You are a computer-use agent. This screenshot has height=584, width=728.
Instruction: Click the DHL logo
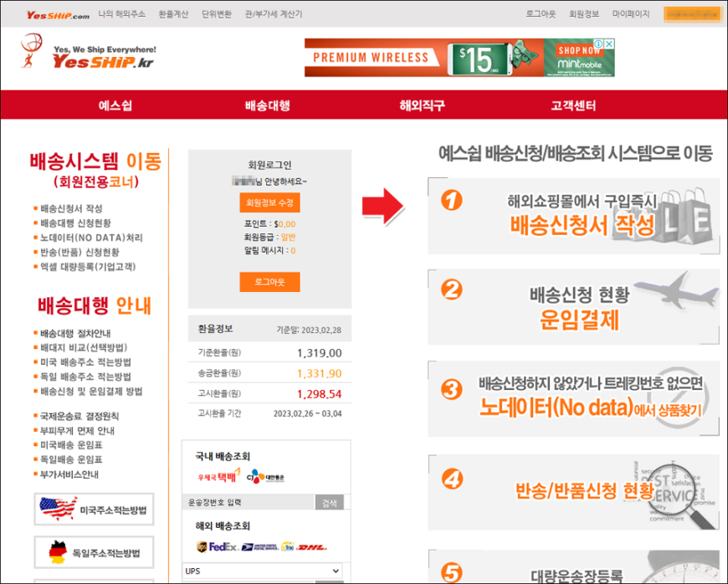point(312,548)
